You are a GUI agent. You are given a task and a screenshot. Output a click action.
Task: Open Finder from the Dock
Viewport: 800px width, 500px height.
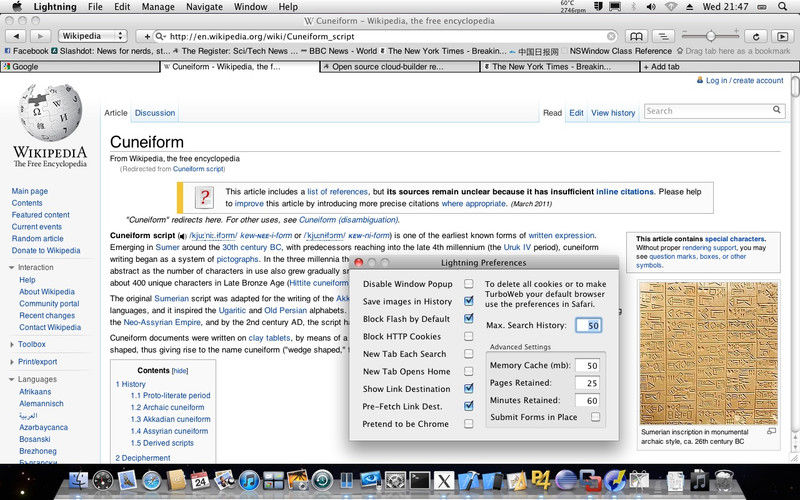click(78, 481)
